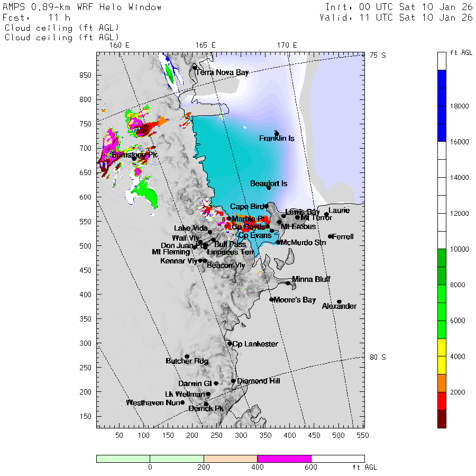Click the Terra Nova Bay station marker
The width and height of the screenshot is (476, 476).
click(x=195, y=68)
